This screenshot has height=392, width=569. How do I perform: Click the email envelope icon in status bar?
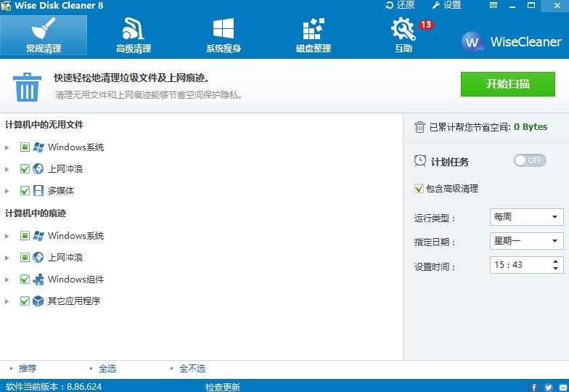click(563, 388)
